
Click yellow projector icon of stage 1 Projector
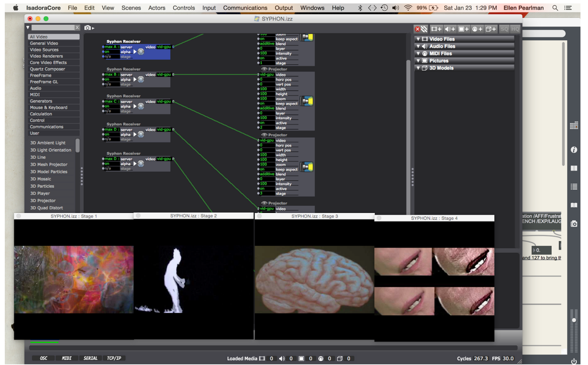pyautogui.click(x=307, y=37)
